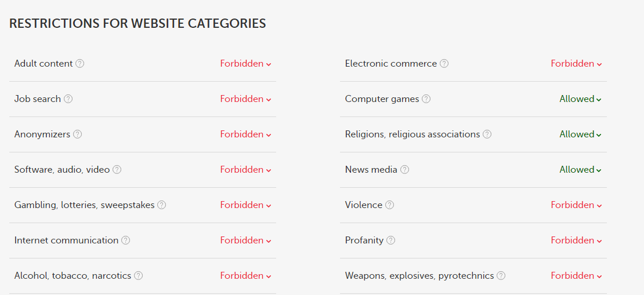Click the Job search category label
The image size is (644, 295).
click(38, 99)
